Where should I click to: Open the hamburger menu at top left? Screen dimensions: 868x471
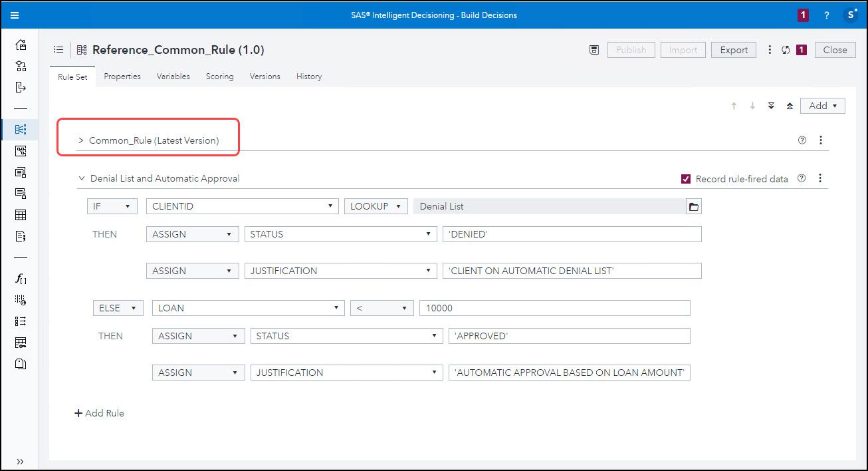[x=15, y=15]
